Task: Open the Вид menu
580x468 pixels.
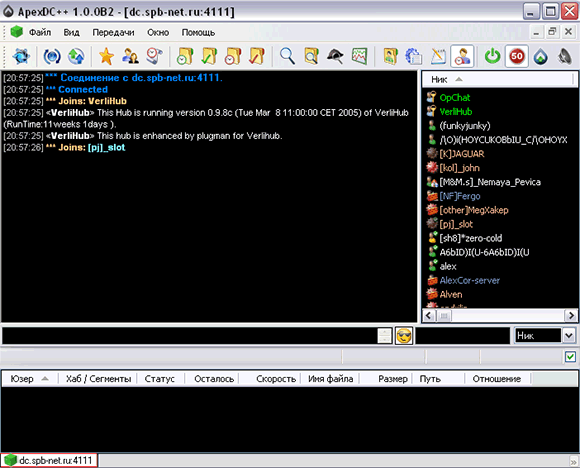Action: point(71,33)
